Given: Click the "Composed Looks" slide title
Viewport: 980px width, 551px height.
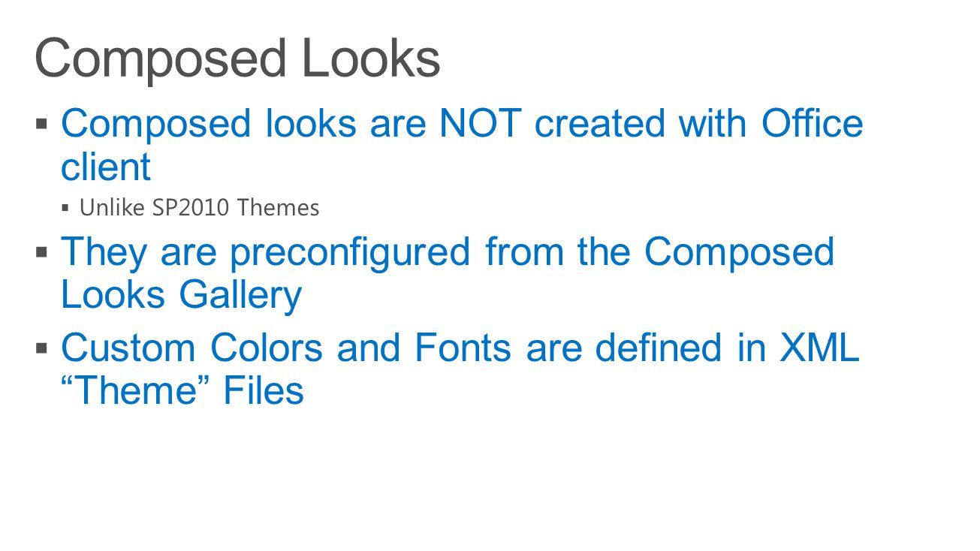Looking at the screenshot, I should (237, 60).
